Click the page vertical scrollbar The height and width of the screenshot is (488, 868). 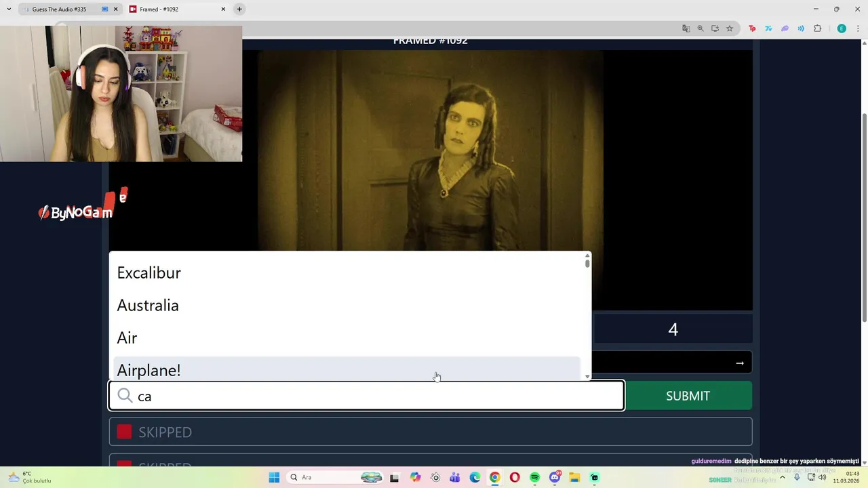(864, 217)
